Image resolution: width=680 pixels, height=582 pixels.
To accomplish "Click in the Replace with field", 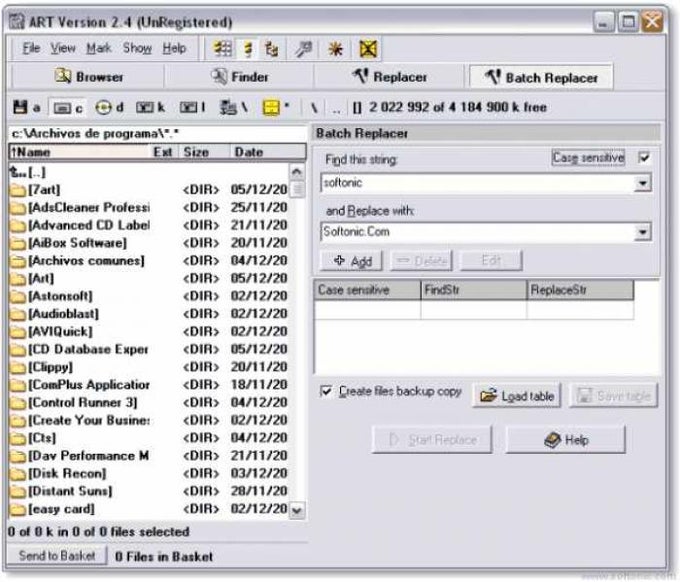I will (478, 232).
